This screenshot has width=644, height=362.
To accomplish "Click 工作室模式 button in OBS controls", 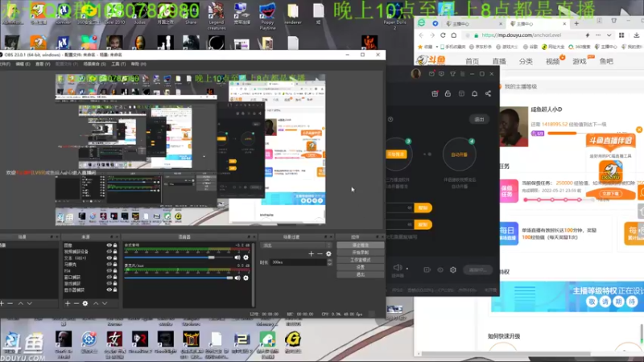I will (x=360, y=260).
